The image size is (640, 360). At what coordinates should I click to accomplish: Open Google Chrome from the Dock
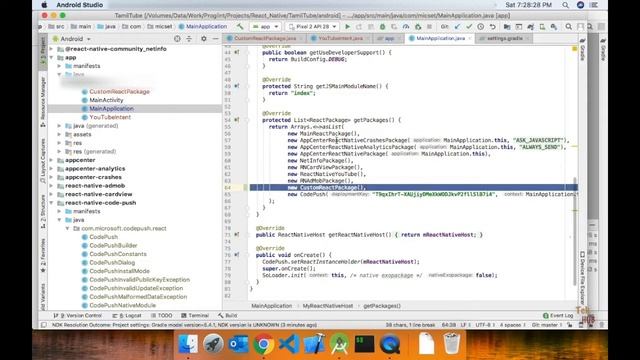coord(264,344)
